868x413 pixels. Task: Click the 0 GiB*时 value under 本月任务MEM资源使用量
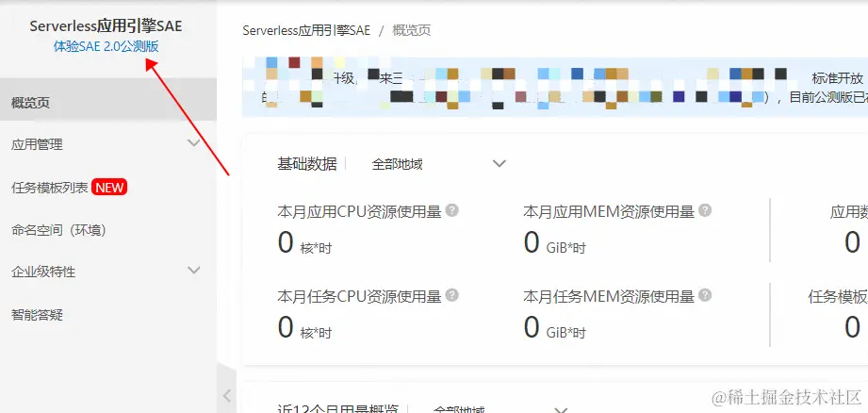555,328
